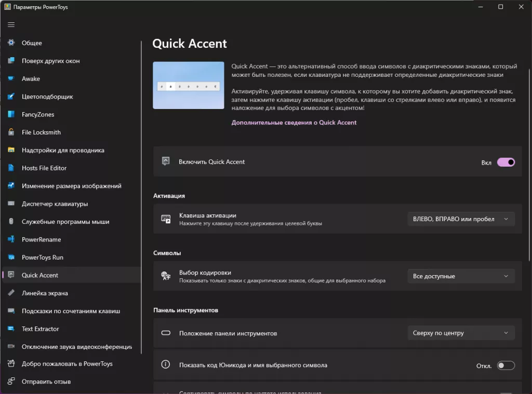The image size is (532, 394).
Task: Click the File Locksmith lock icon
Action: (11, 132)
